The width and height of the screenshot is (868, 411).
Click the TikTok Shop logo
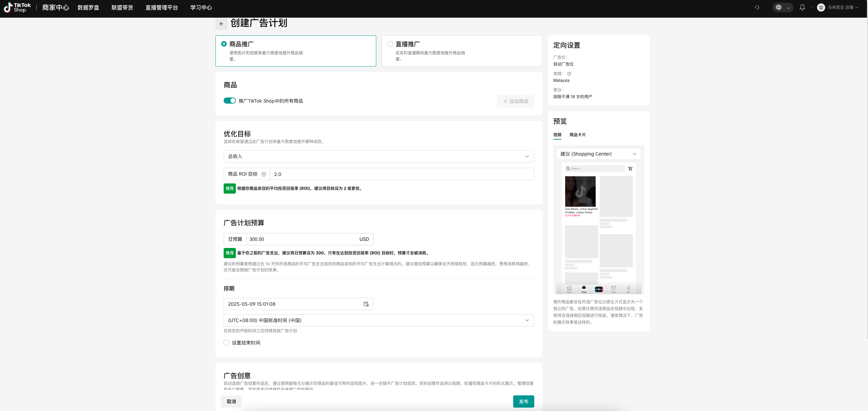pos(17,7)
